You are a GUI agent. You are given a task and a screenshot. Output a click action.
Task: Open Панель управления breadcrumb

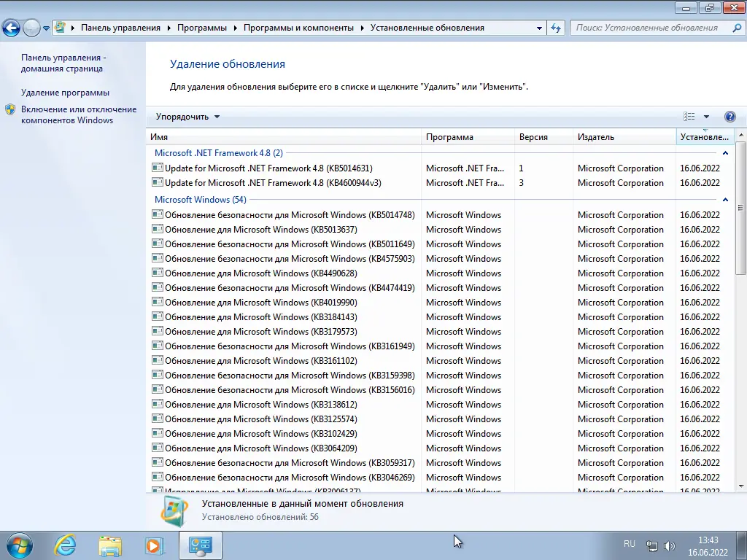[x=120, y=28]
